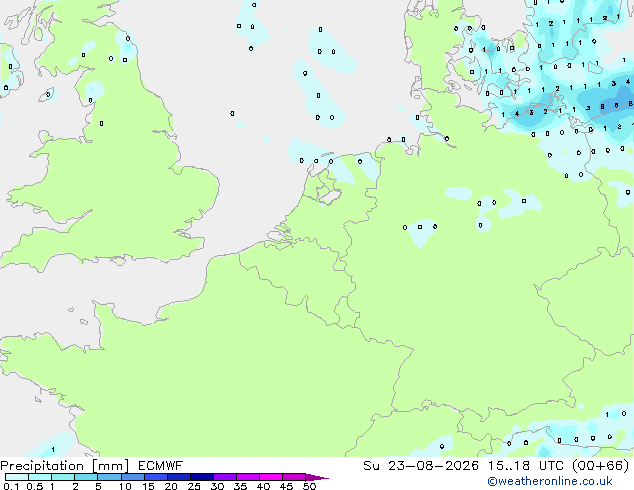Click the 35–40 mm legend swatch

tap(247, 477)
